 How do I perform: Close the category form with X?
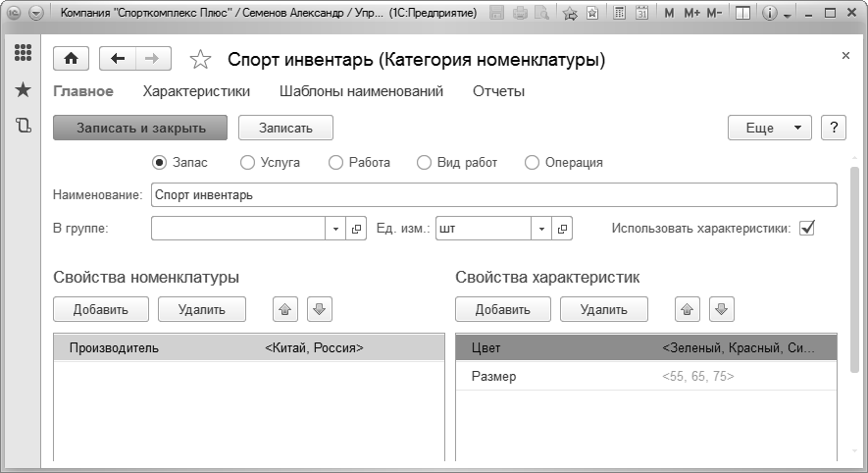click(845, 55)
